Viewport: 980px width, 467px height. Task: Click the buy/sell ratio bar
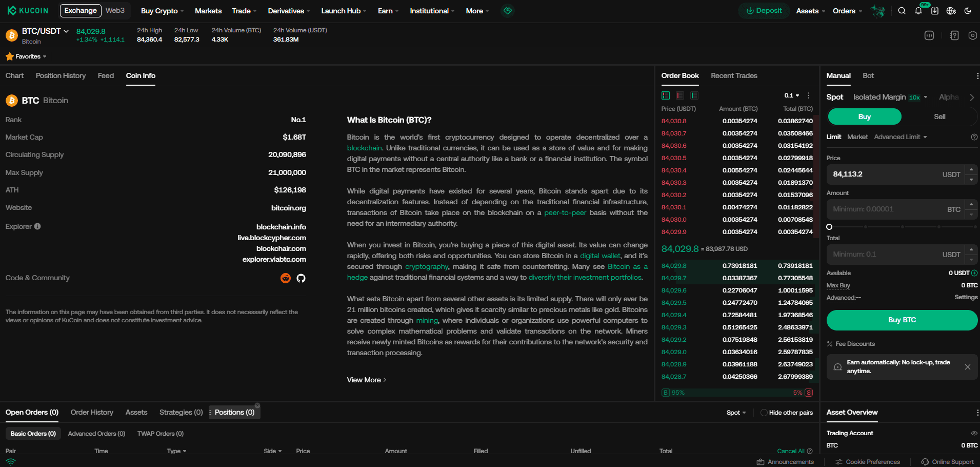[x=737, y=393]
